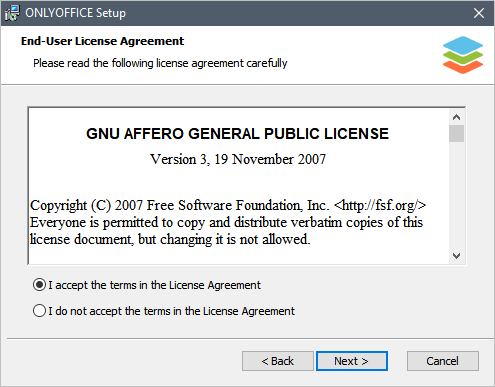Image resolution: width=495 pixels, height=387 pixels.
Task: Click the license scrollbar thumb
Action: [456, 134]
